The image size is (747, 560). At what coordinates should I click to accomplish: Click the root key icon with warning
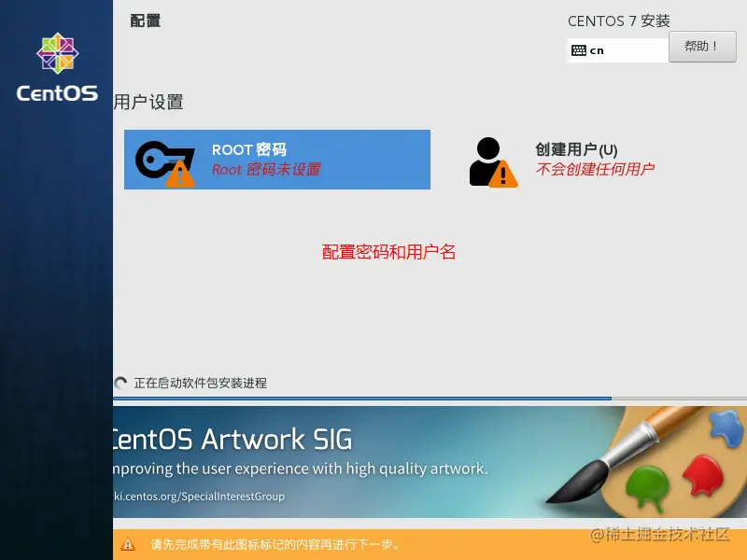point(165,164)
